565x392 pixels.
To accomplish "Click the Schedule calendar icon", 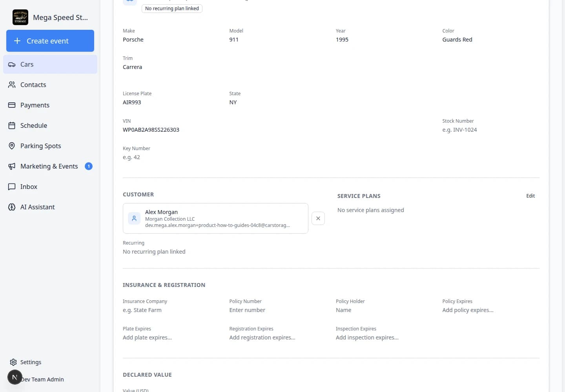I will 12,125.
